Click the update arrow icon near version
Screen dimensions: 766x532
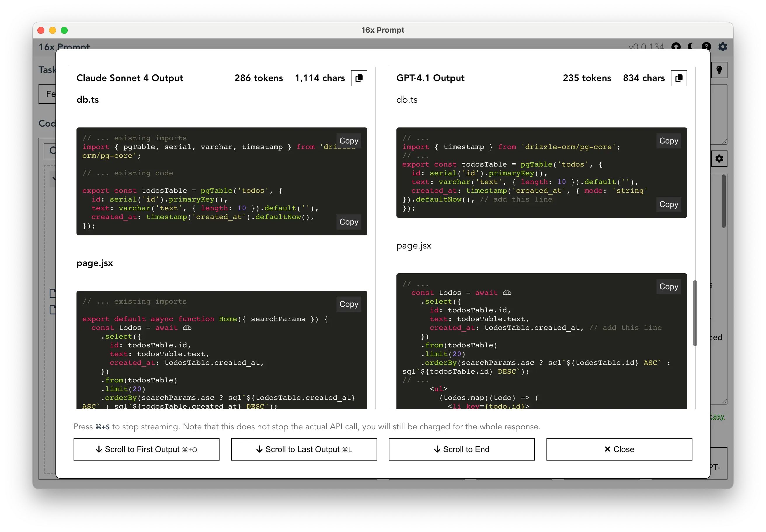pyautogui.click(x=676, y=46)
